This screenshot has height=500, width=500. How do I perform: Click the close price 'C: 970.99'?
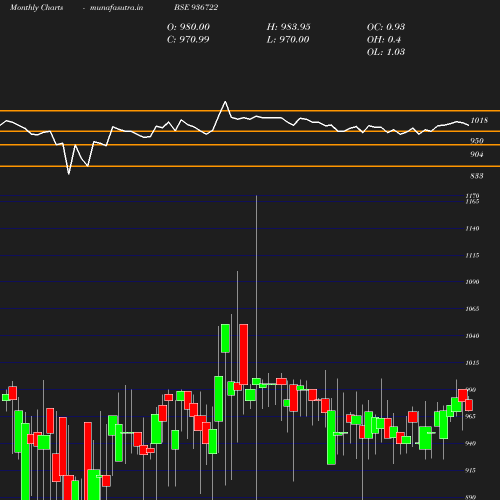(x=188, y=40)
